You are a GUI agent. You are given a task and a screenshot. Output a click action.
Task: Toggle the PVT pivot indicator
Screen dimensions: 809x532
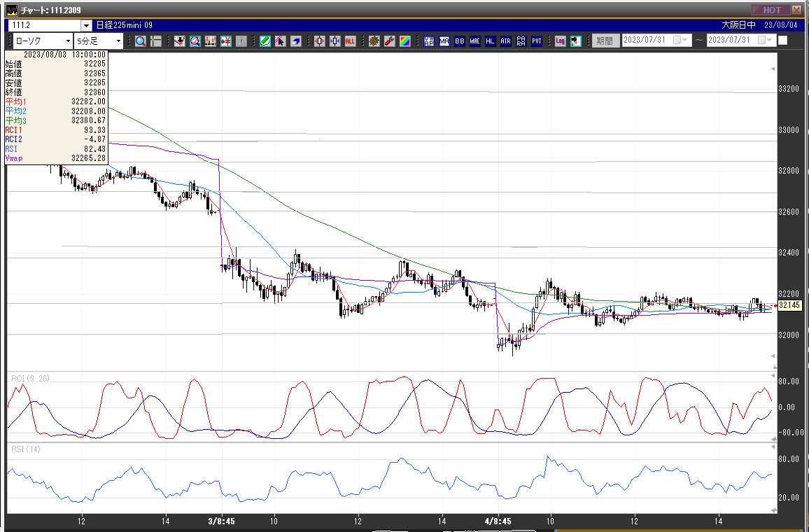(x=537, y=41)
